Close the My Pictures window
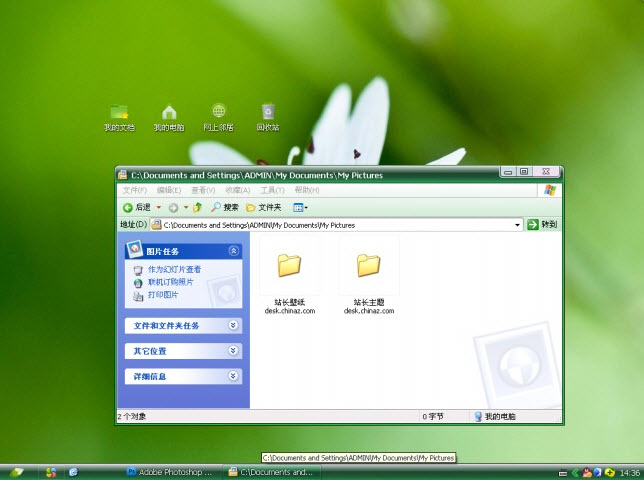 click(546, 172)
